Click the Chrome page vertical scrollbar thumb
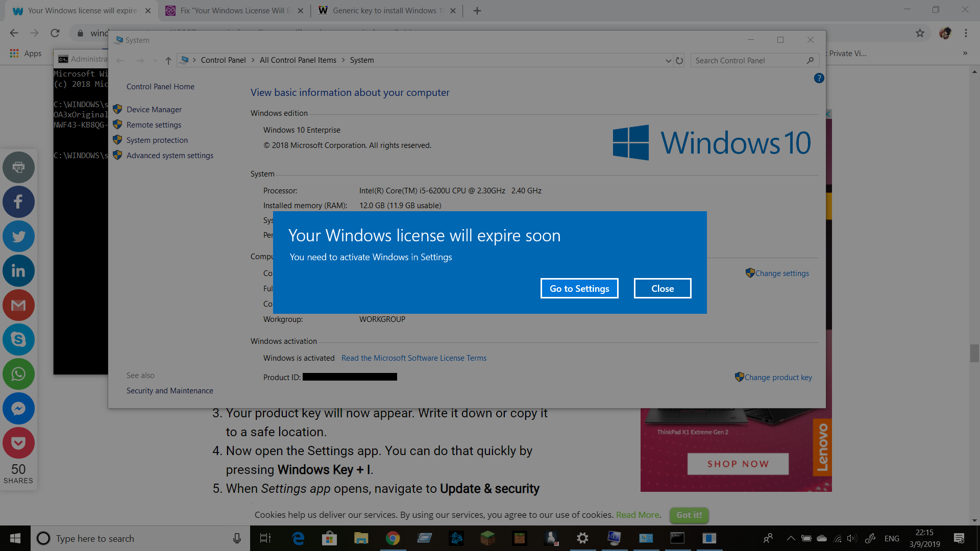The image size is (980, 551). click(974, 353)
